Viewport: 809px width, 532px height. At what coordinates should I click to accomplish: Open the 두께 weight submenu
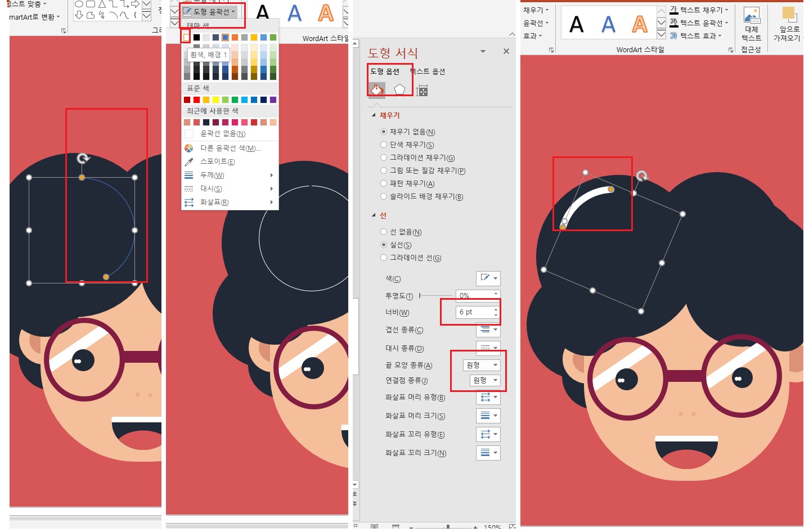[x=229, y=175]
